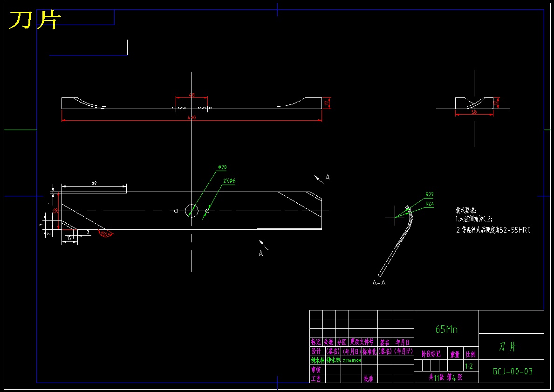Click the ø20 hole annotation
This screenshot has width=554, height=392.
tap(222, 167)
